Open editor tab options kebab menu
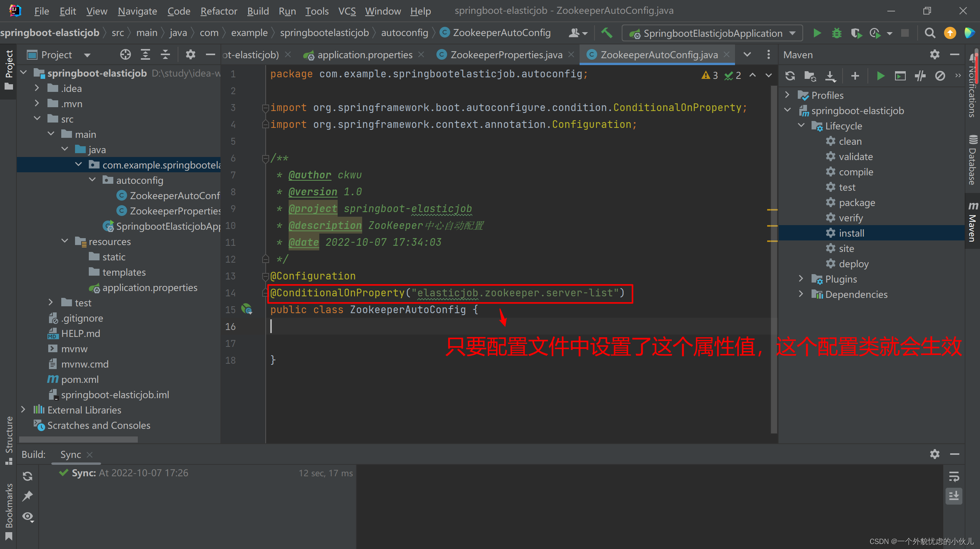The width and height of the screenshot is (980, 549). pyautogui.click(x=768, y=55)
